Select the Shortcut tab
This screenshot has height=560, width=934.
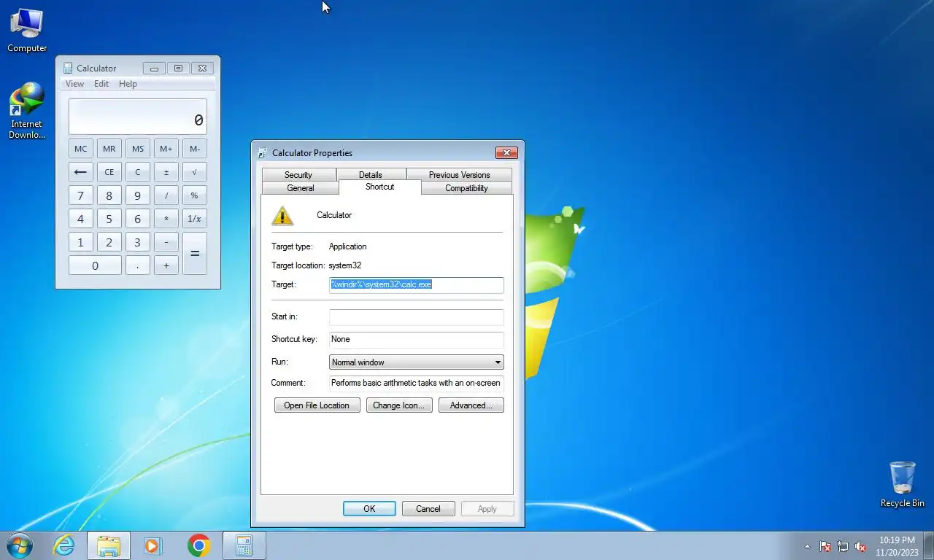pos(379,187)
